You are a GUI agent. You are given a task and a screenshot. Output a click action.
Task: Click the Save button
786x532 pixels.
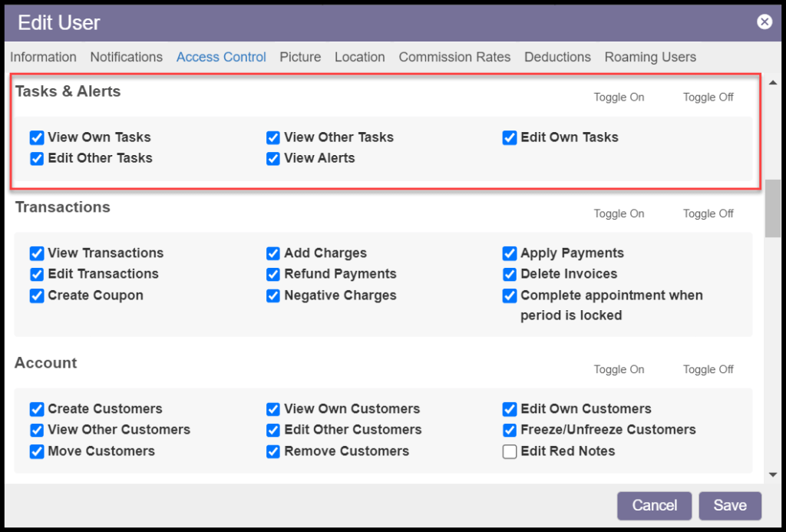click(729, 505)
